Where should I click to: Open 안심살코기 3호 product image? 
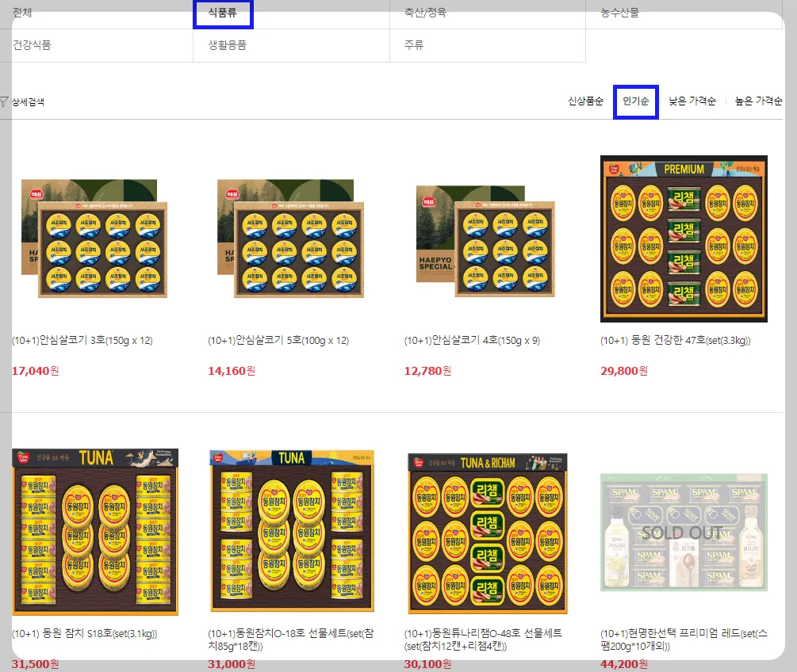(94, 239)
